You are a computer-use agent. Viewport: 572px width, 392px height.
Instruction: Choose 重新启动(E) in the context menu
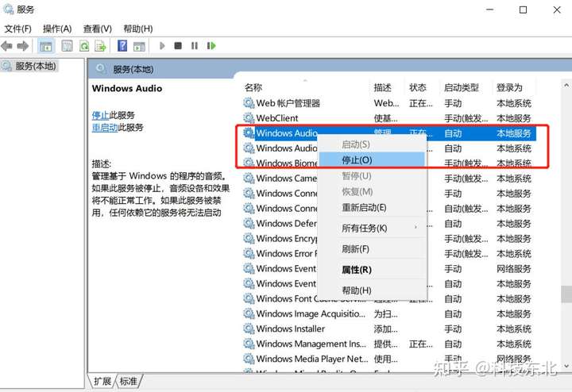tap(372, 208)
